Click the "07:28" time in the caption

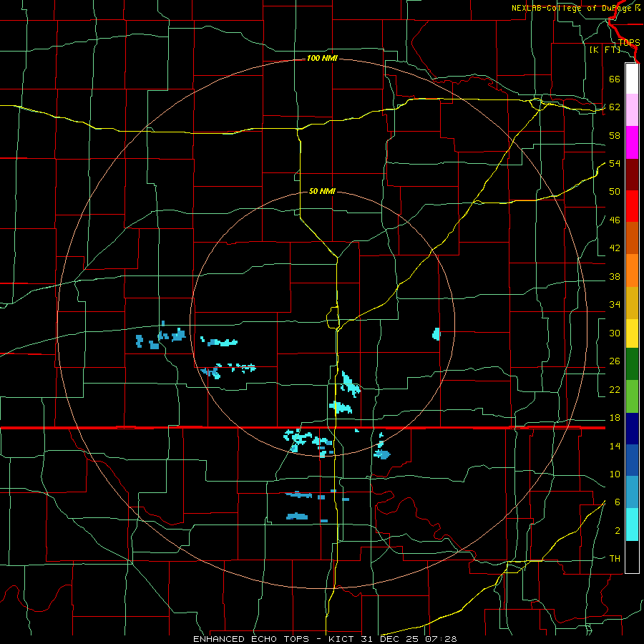pyautogui.click(x=441, y=639)
